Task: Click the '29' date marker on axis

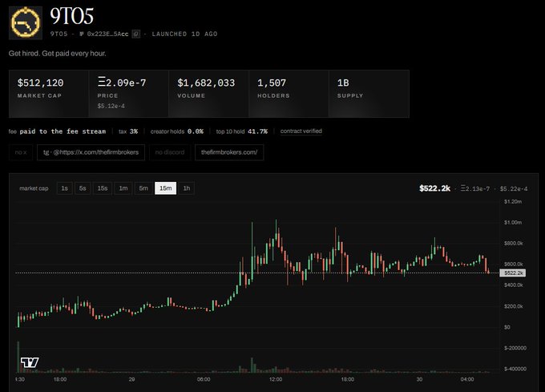Action: 131,379
